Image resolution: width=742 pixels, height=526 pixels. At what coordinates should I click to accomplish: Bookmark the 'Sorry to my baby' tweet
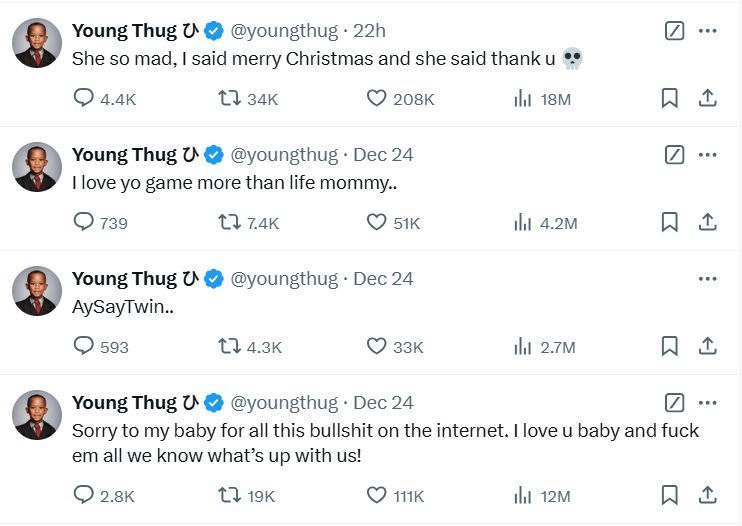coord(670,494)
